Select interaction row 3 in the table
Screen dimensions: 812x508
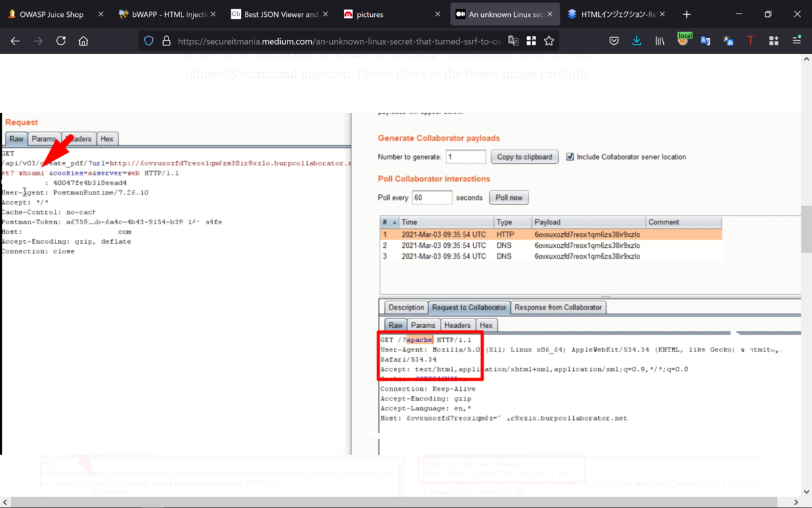click(551, 257)
